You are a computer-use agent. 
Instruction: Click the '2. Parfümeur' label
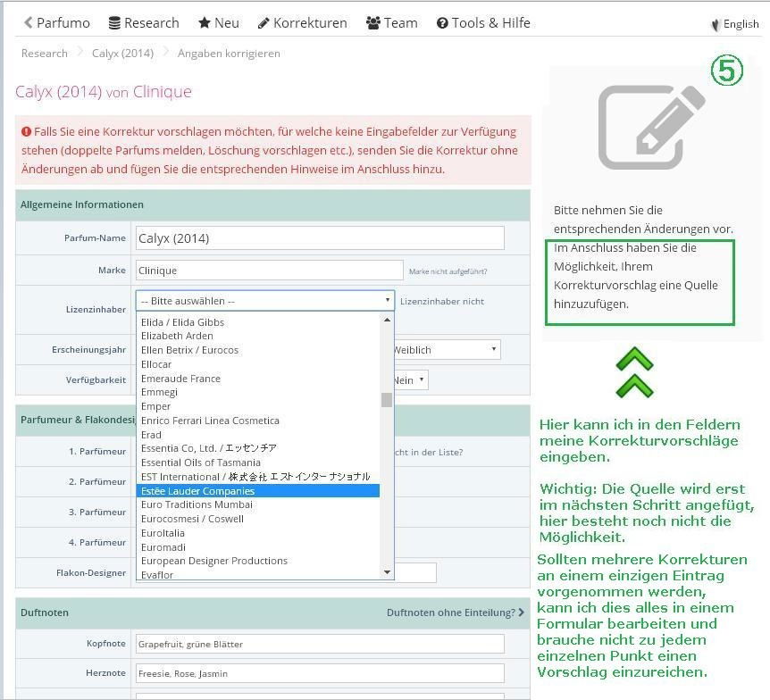[x=97, y=481]
